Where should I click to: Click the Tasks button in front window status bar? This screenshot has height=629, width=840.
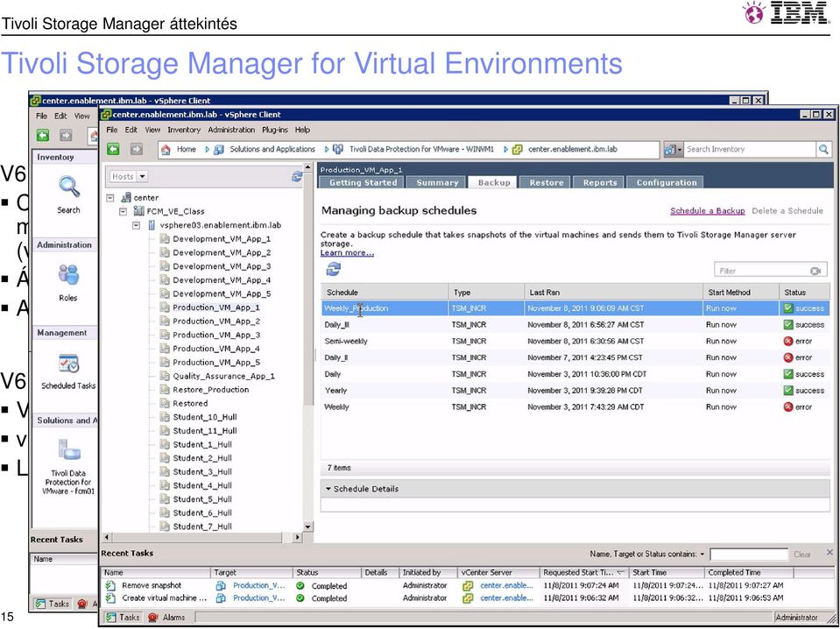[x=123, y=618]
